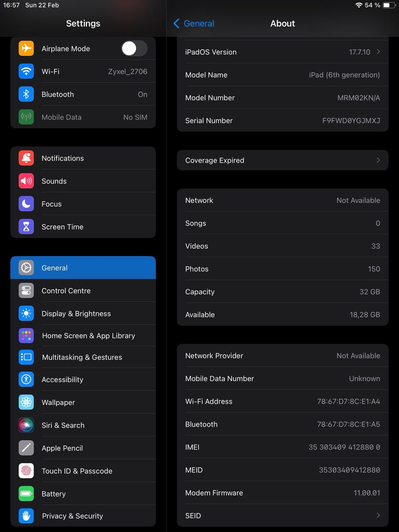Tap the Wi-Fi Address 78:67:D7:8C:E1:A4
Viewport: 399px width, 532px height.
click(x=348, y=401)
